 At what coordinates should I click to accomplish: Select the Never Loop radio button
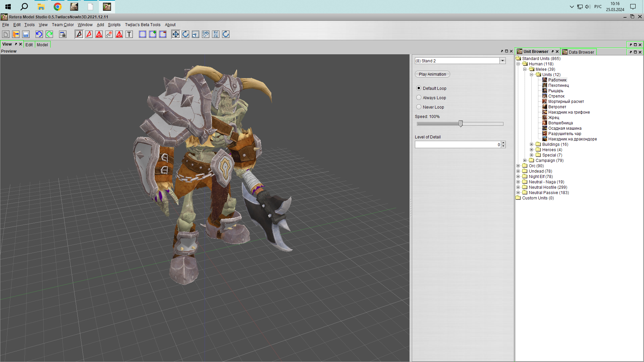(x=419, y=107)
